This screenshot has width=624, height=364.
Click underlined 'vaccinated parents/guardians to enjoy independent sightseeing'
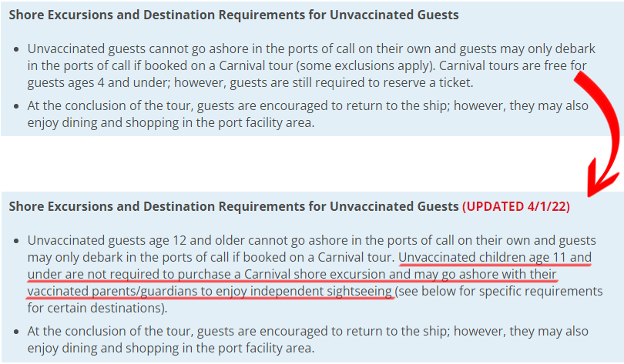click(x=210, y=292)
